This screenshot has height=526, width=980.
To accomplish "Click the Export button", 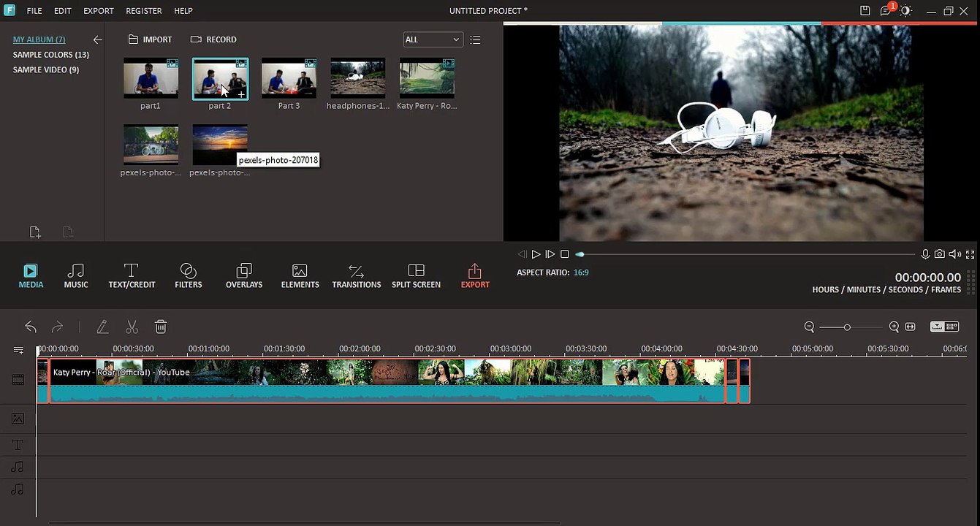I will click(475, 276).
